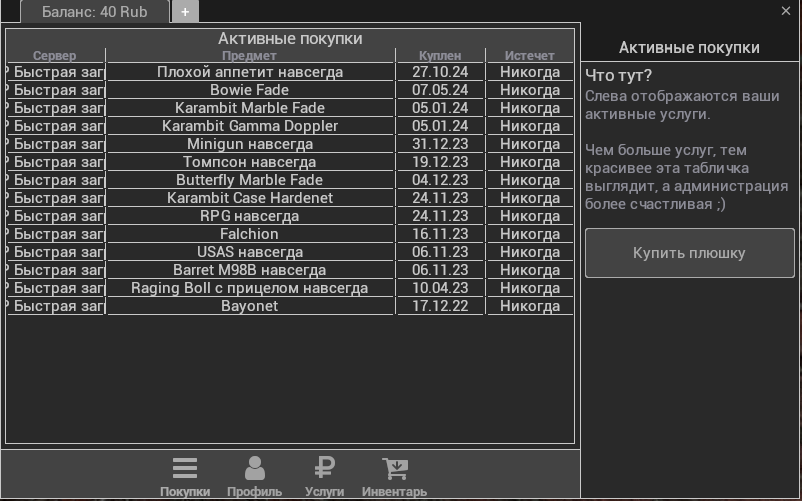The height and width of the screenshot is (501, 802).
Task: Click the Что тут? help heading
Action: [x=618, y=76]
